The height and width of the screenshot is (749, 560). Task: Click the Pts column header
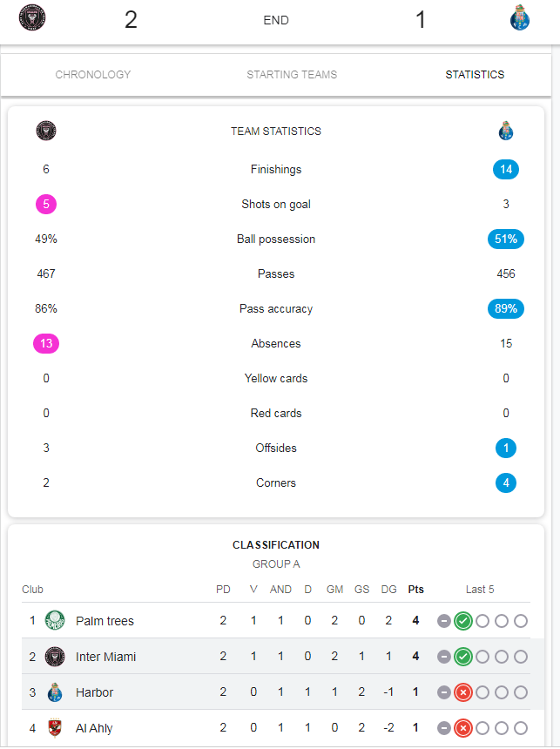(415, 590)
